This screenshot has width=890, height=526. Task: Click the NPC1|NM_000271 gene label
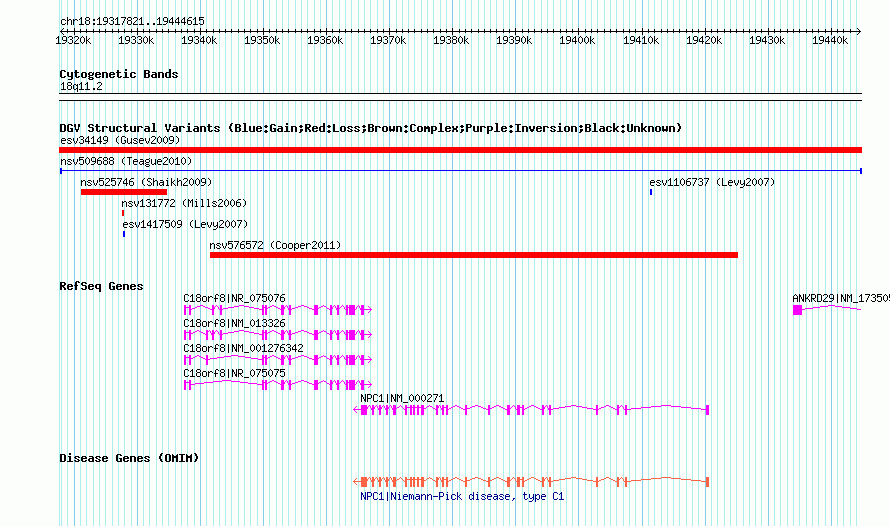(x=402, y=398)
